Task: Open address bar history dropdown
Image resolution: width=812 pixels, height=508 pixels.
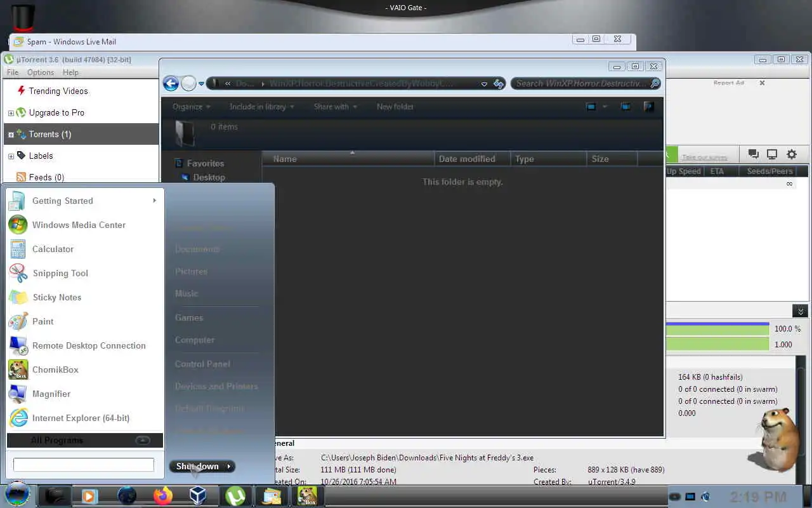Action: [x=484, y=83]
